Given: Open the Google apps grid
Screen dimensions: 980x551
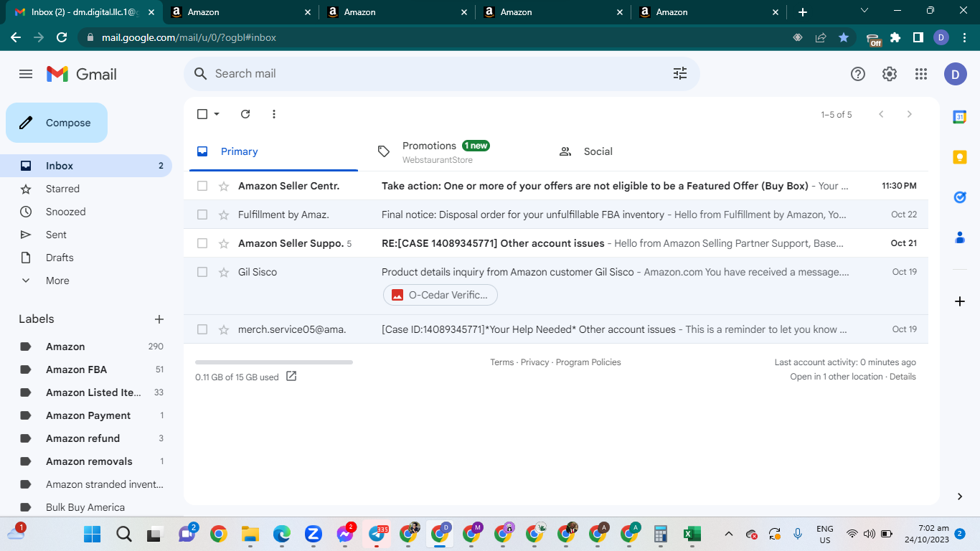Looking at the screenshot, I should (921, 74).
